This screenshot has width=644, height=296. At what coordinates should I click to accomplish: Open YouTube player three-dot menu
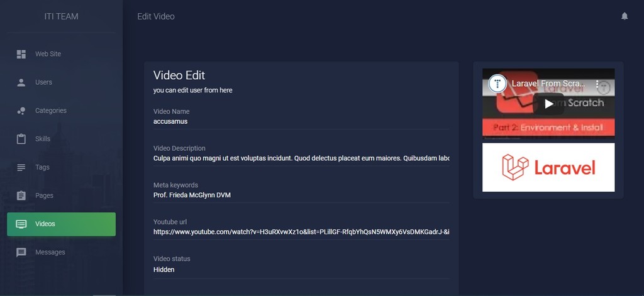[x=597, y=84]
